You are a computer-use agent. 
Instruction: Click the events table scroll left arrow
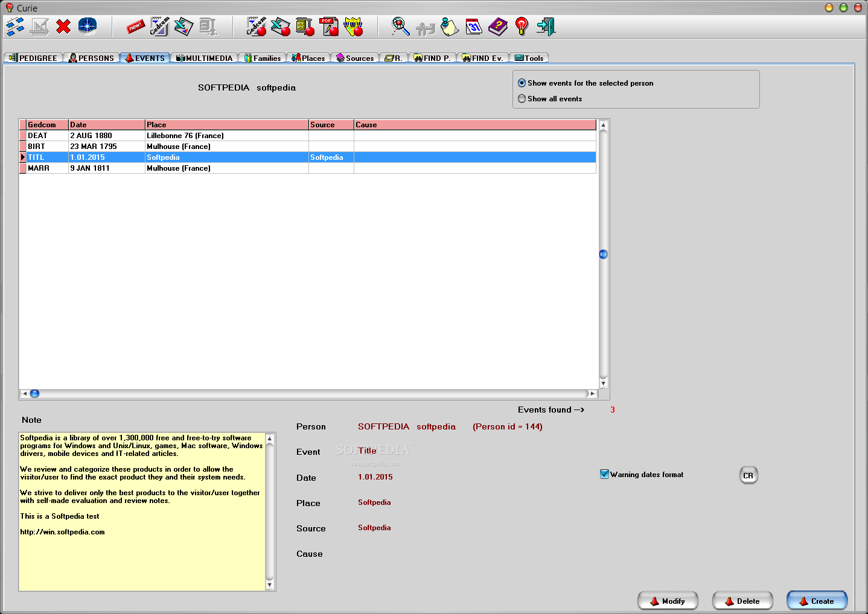(24, 393)
